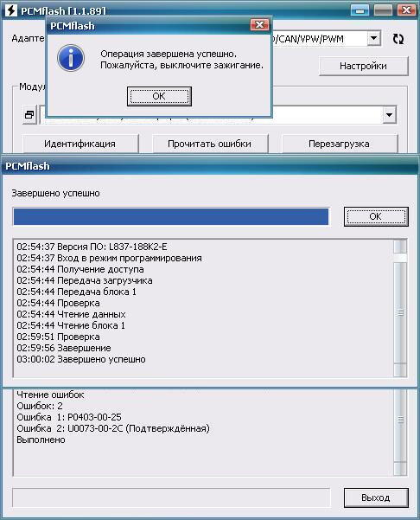Select the 'Выполнено' line
Viewport: 420px width, 520px height.
pos(41,440)
